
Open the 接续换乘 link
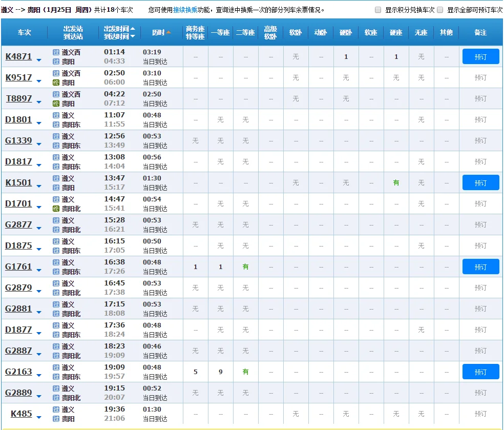pyautogui.click(x=185, y=10)
